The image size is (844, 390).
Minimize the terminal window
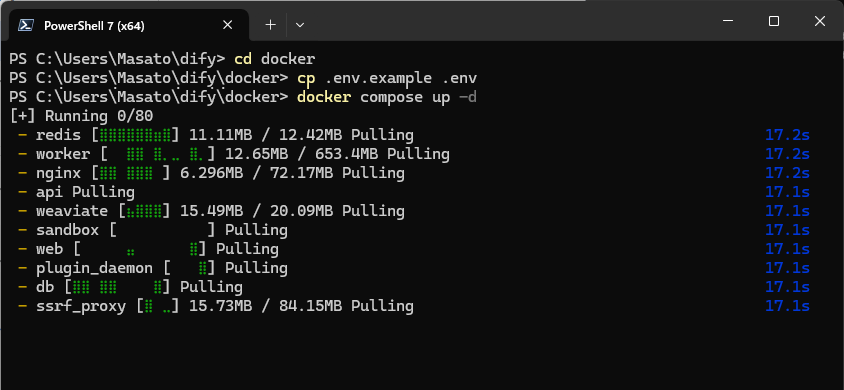(x=728, y=21)
